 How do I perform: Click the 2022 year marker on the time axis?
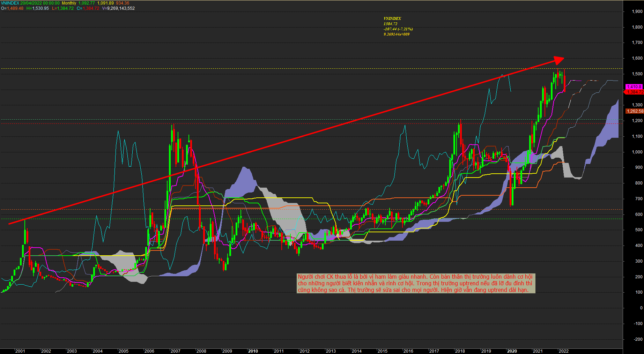pos(564,351)
